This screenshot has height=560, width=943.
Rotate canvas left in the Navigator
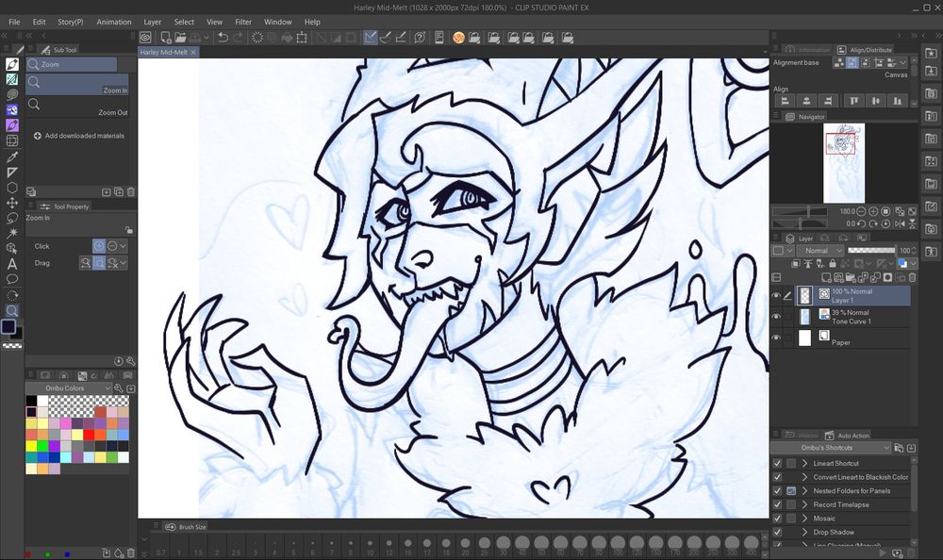(861, 223)
